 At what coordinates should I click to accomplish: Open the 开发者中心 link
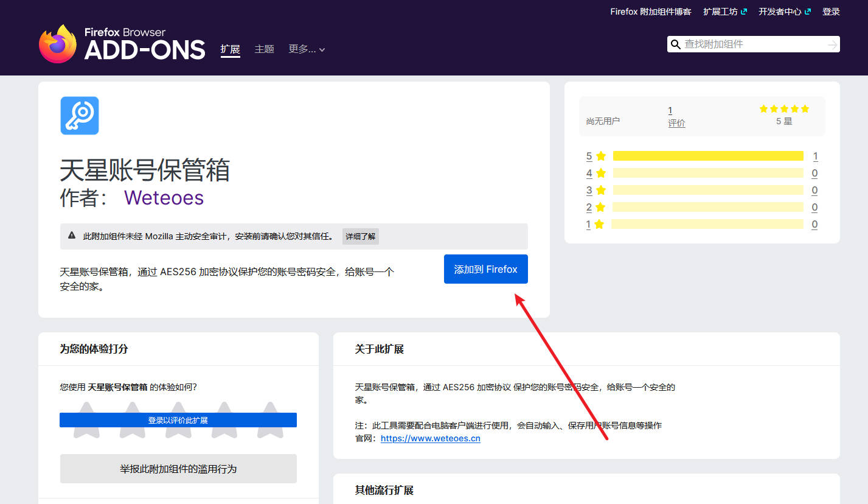tap(785, 12)
